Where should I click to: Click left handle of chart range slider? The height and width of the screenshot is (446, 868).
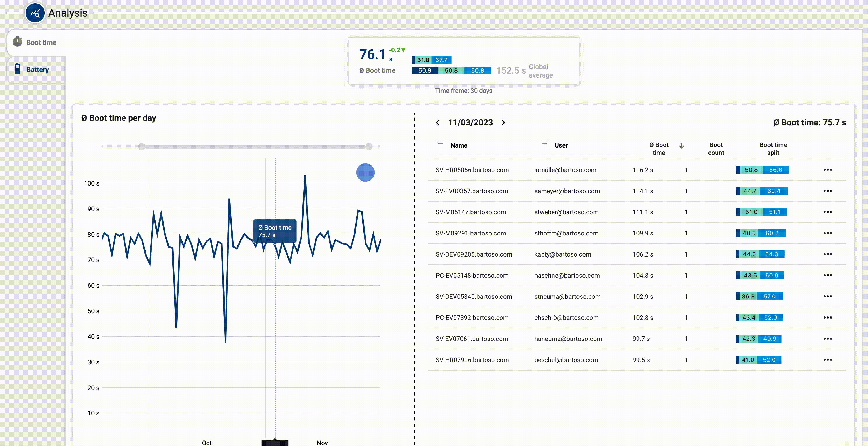pos(142,146)
